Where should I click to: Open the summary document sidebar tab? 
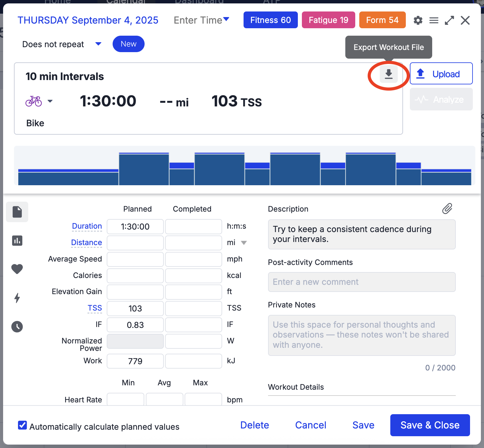(x=17, y=212)
